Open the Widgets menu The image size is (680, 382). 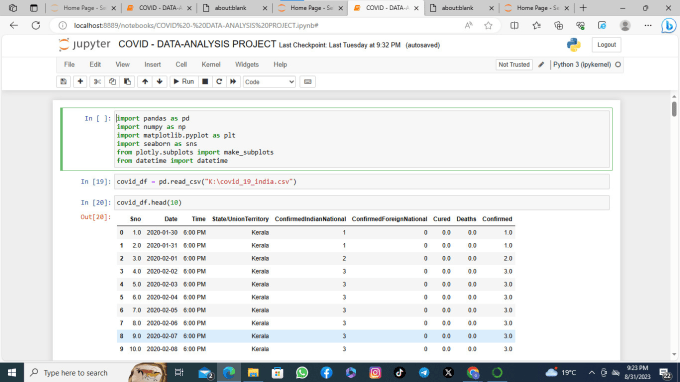click(x=247, y=65)
